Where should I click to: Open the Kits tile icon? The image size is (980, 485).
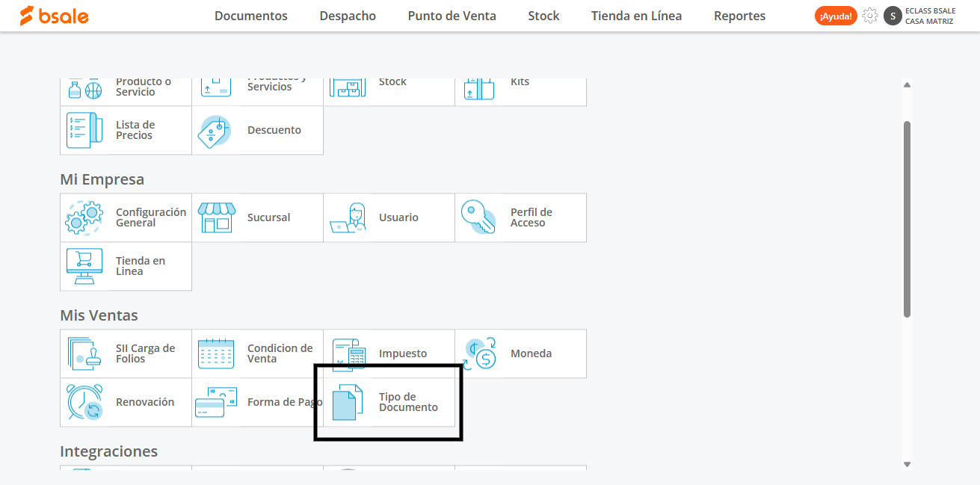click(479, 89)
